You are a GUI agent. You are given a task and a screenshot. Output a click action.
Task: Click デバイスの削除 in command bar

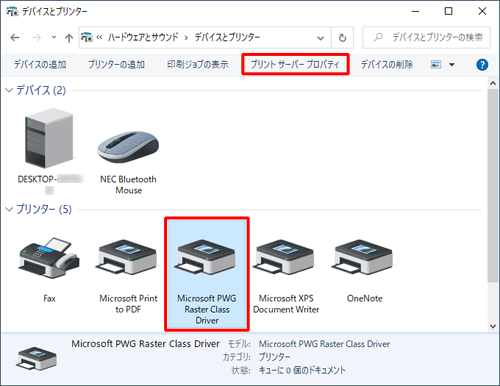[x=387, y=65]
